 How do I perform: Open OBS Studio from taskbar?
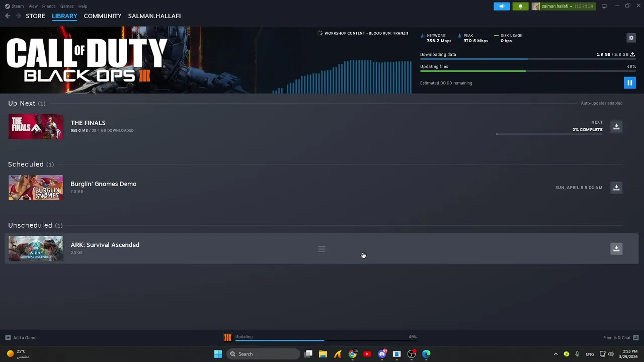pos(412,354)
